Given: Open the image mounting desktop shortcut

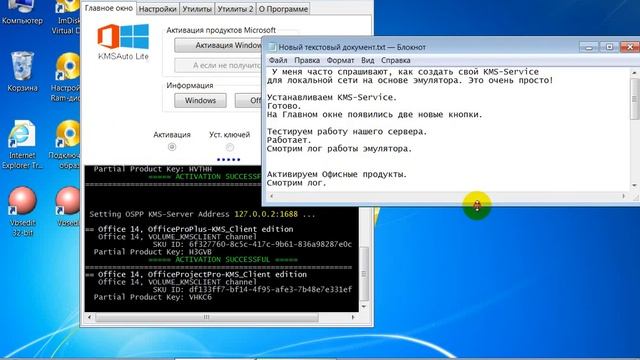Looking at the screenshot, I should [65, 145].
